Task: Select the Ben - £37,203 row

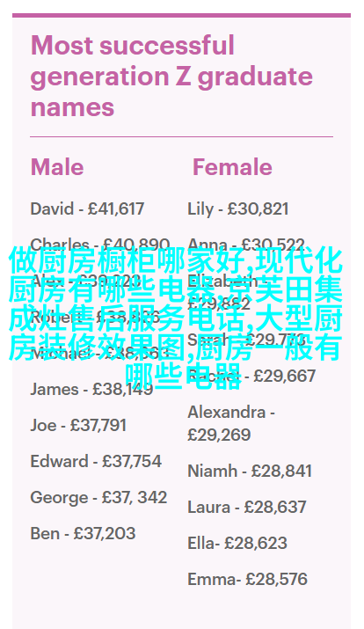Action: (x=83, y=533)
